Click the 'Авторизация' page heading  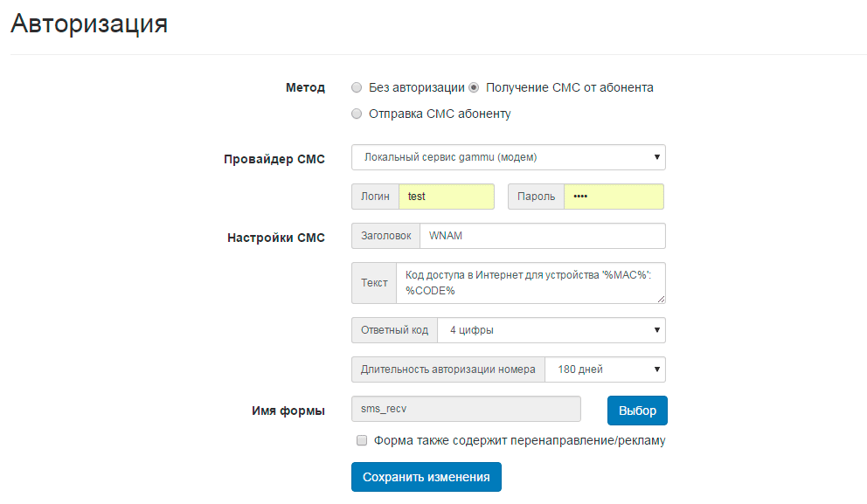pos(89,24)
